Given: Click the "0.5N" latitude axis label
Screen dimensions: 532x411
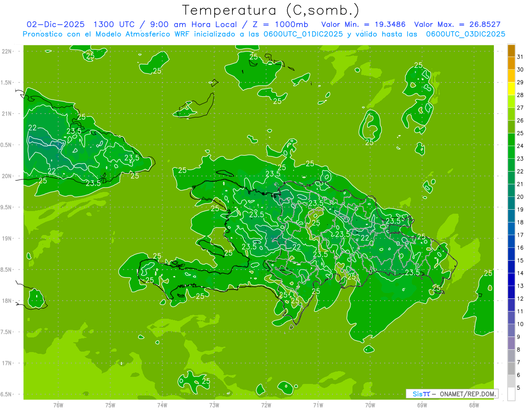Looking at the screenshot, I should pos(7,145).
